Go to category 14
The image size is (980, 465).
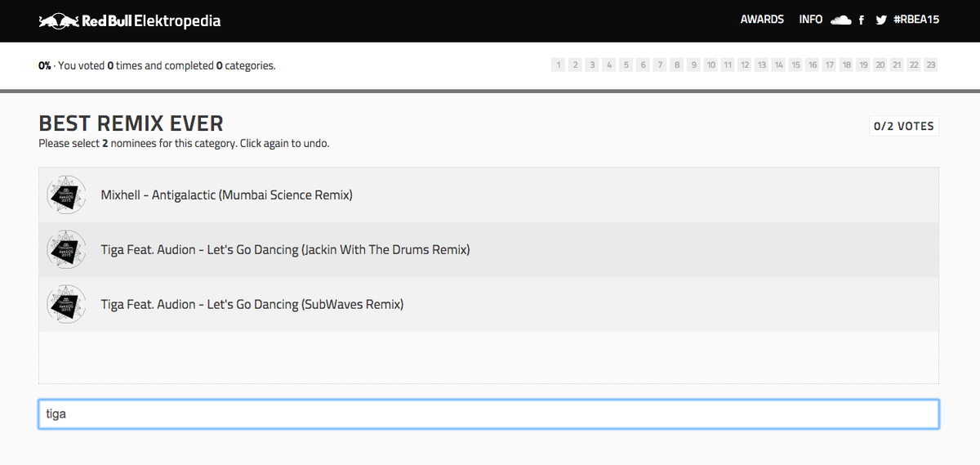778,65
